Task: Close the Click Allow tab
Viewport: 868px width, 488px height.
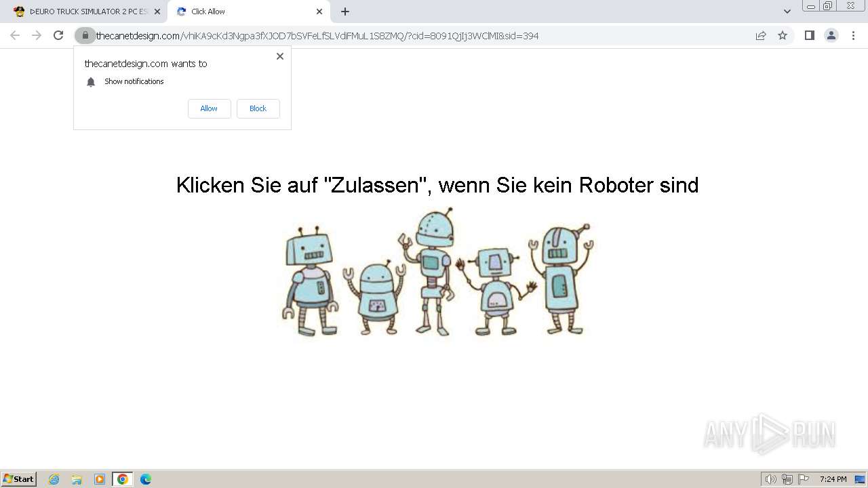Action: pyautogui.click(x=319, y=12)
